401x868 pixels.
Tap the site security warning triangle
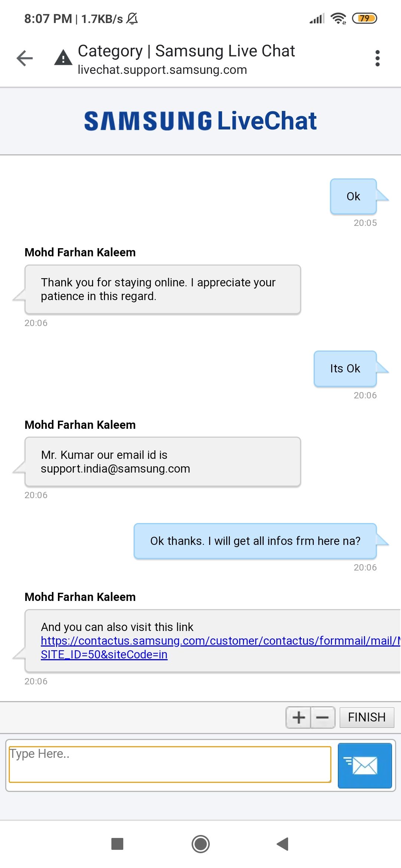pos(63,58)
